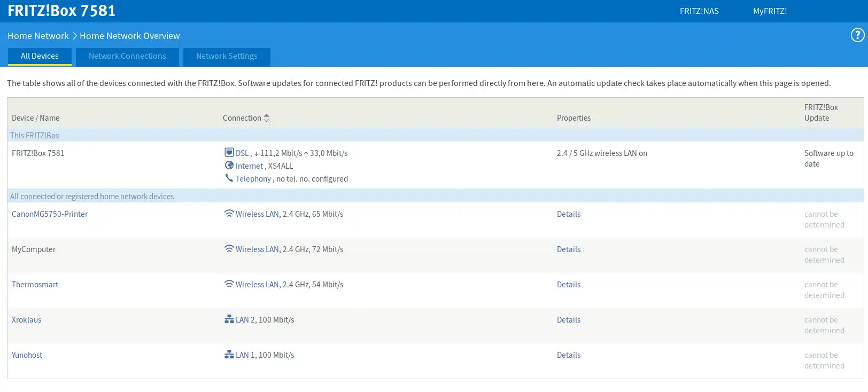Open FRITZ!NAS from the top bar
This screenshot has width=868, height=392.
click(x=699, y=11)
